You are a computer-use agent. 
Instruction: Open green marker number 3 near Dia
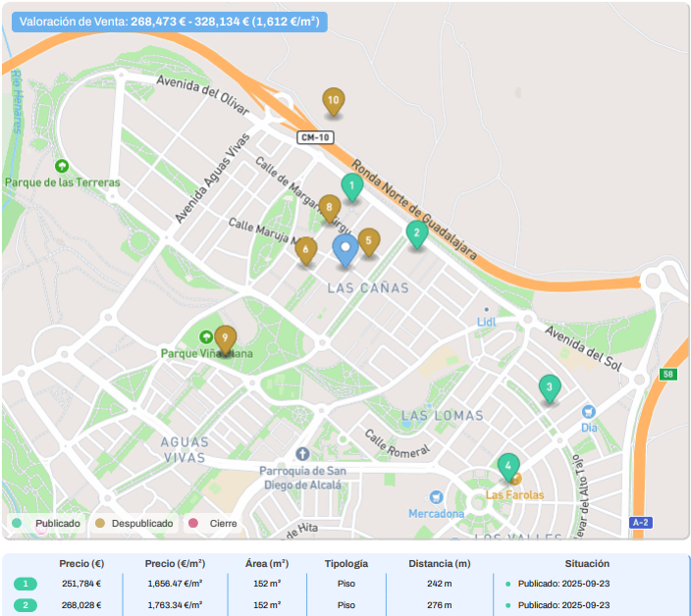point(550,387)
